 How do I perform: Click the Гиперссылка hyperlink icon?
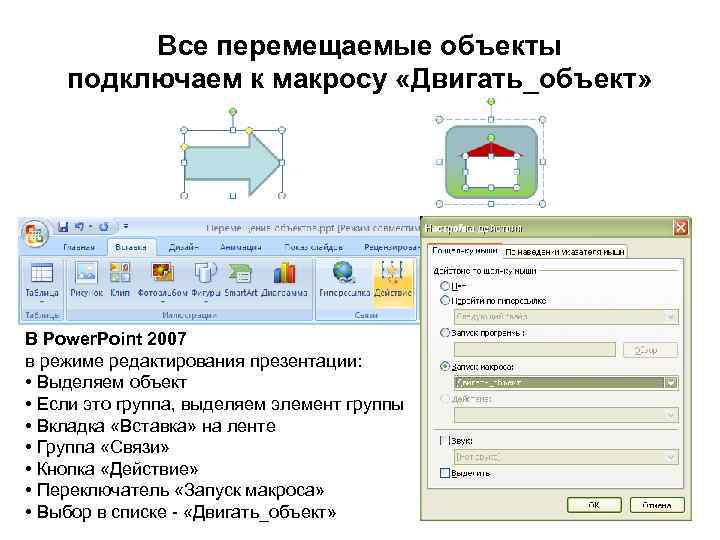(x=344, y=280)
